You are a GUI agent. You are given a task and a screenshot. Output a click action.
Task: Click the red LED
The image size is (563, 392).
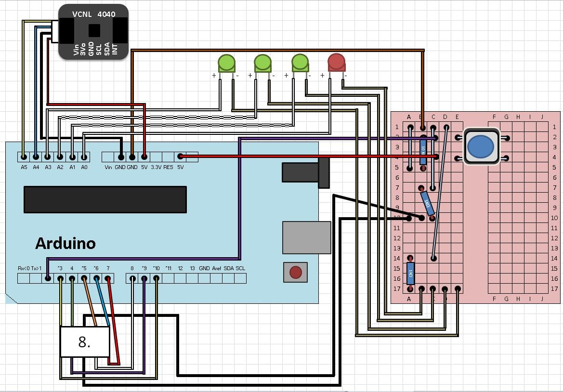tap(336, 63)
